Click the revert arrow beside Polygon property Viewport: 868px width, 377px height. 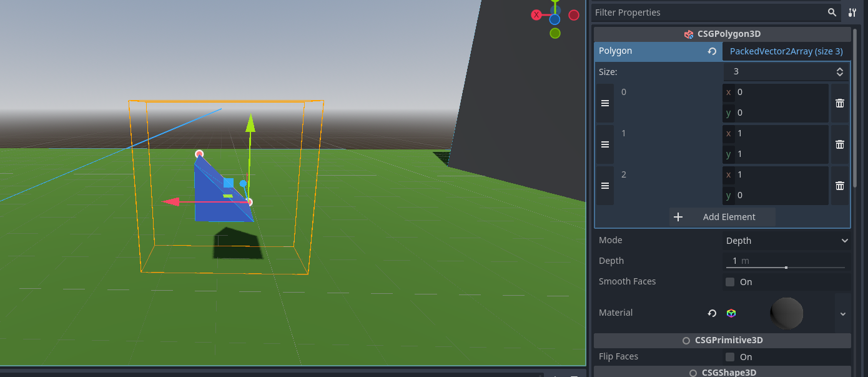point(712,51)
